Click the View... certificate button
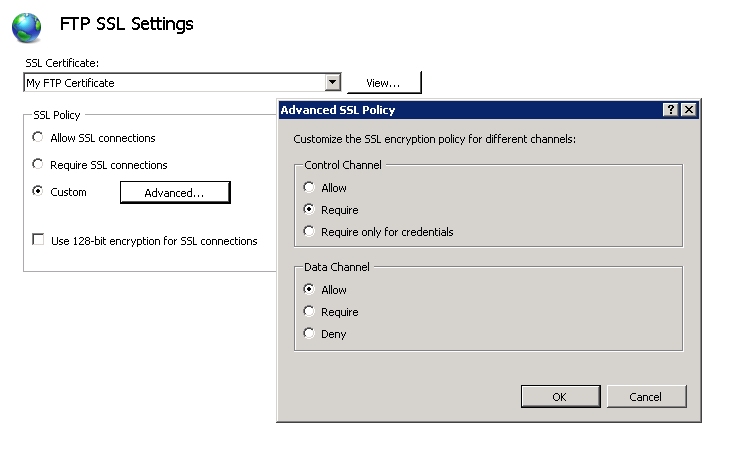Viewport: 750px width, 450px height. (x=383, y=83)
